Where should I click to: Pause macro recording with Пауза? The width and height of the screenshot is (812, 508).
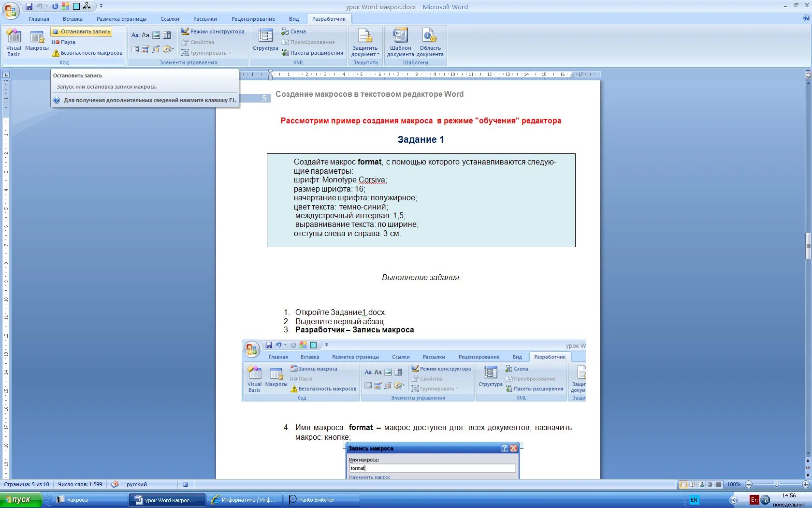pos(63,42)
